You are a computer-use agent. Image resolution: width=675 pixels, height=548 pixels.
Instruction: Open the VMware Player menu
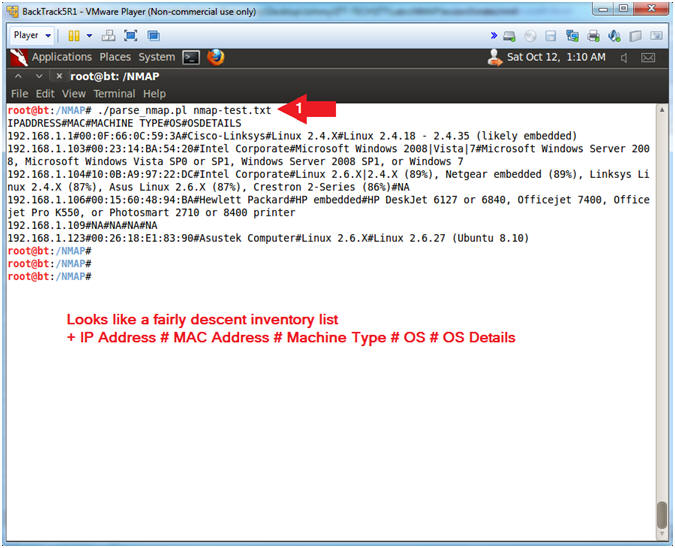coord(32,35)
